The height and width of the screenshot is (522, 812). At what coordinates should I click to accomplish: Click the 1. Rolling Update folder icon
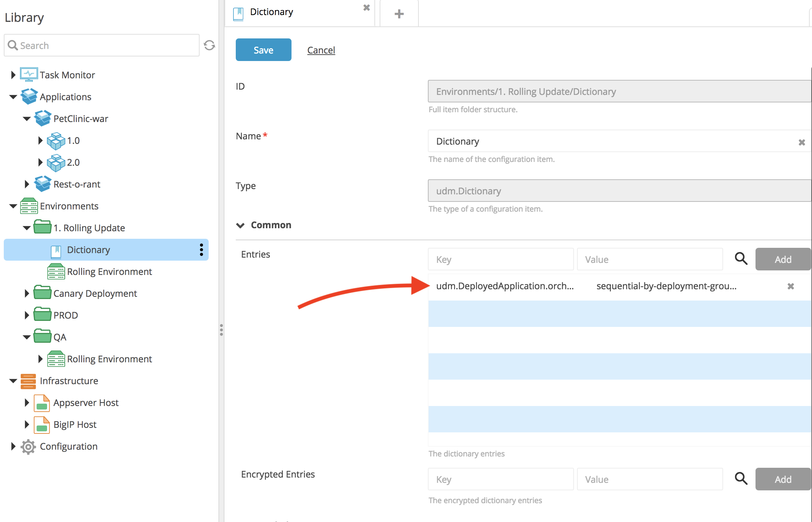[x=43, y=227]
